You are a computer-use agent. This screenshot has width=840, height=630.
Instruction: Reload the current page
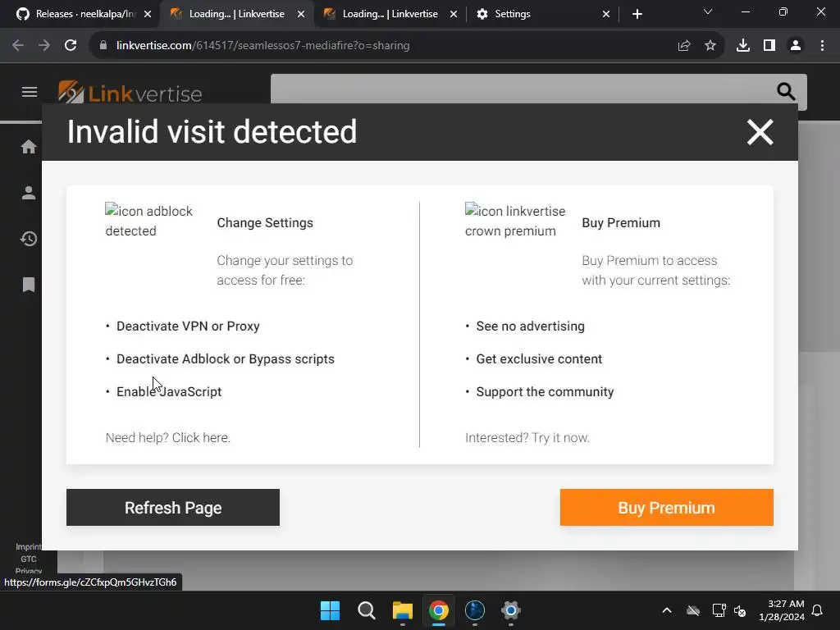71,46
